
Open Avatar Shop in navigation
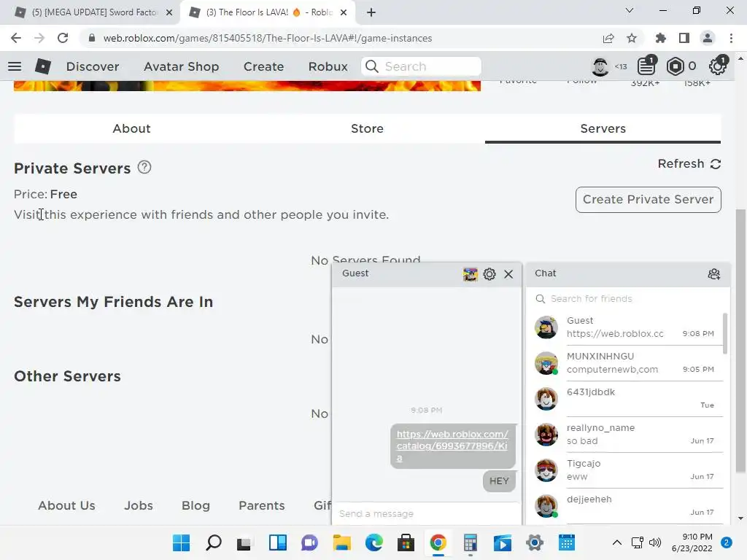pyautogui.click(x=181, y=66)
